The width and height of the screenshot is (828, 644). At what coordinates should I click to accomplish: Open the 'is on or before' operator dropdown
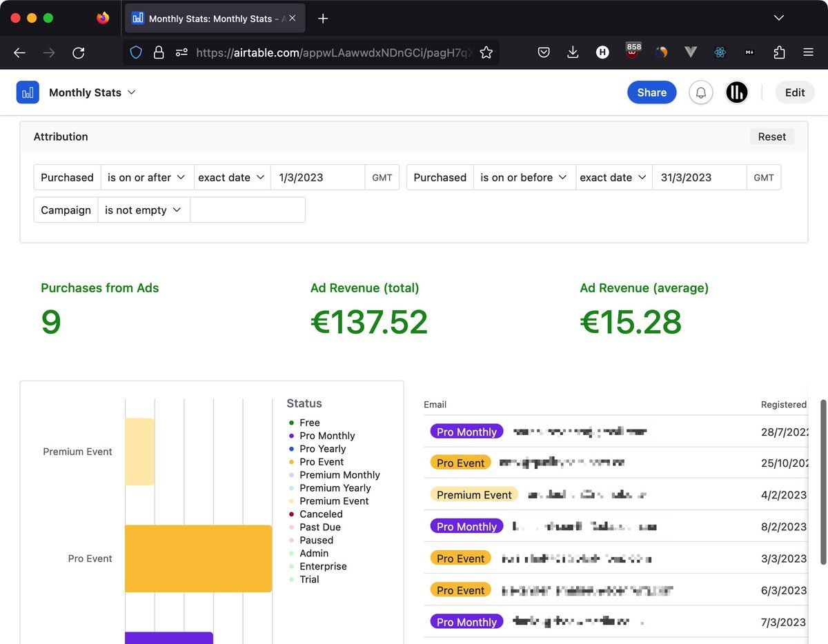tap(524, 177)
